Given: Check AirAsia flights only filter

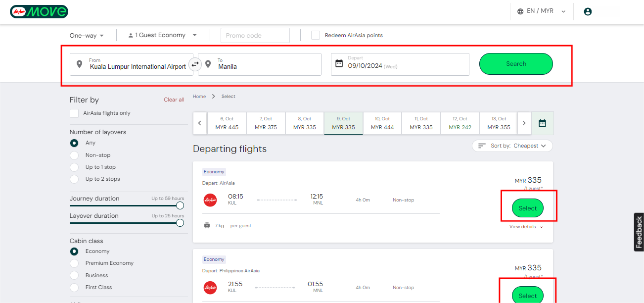Looking at the screenshot, I should [74, 113].
